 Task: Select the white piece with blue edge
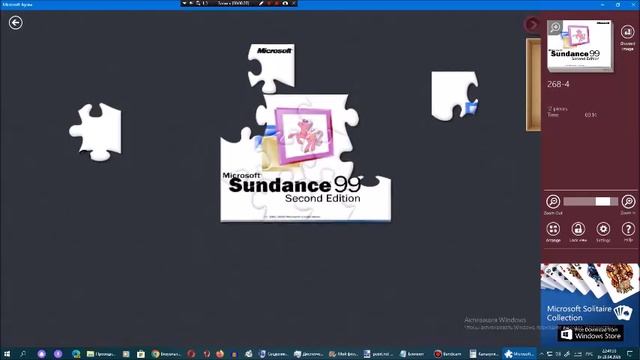(x=455, y=96)
